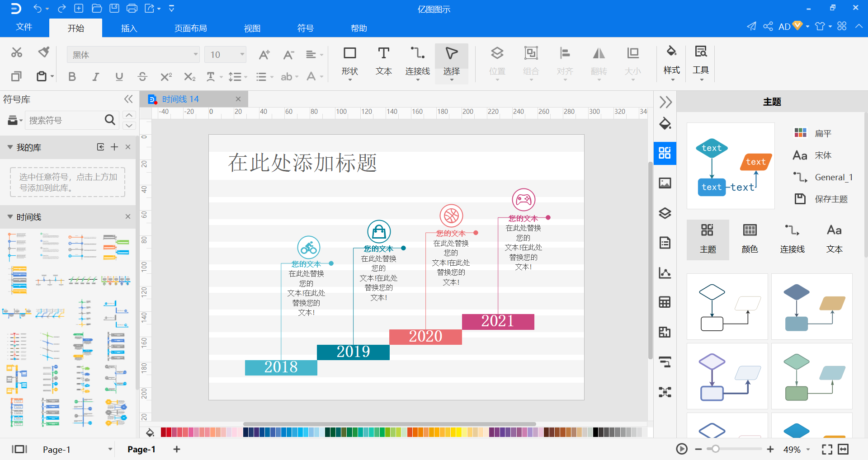The image size is (868, 460).
Task: Collapse the right theme panel with chevrons
Action: point(665,102)
